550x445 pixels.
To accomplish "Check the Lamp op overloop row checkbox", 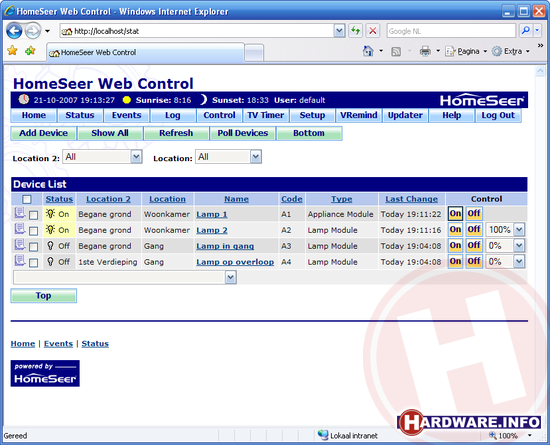I will pyautogui.click(x=33, y=263).
